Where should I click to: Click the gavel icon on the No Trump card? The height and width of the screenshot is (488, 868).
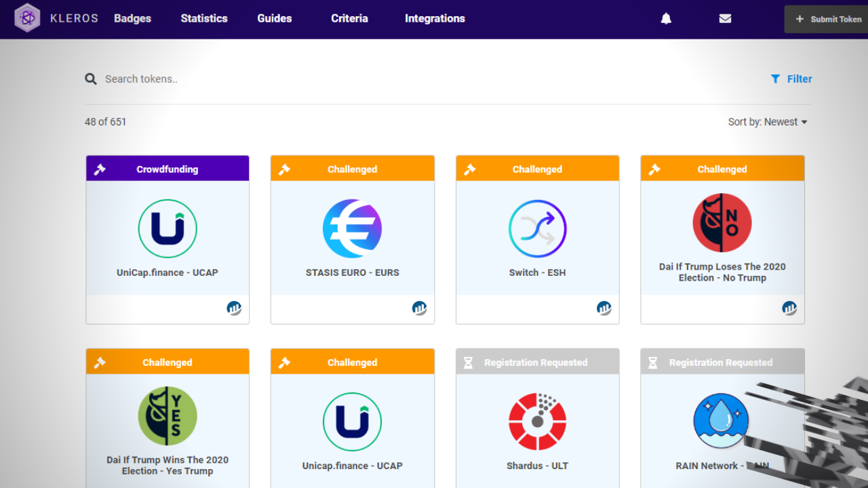point(654,169)
